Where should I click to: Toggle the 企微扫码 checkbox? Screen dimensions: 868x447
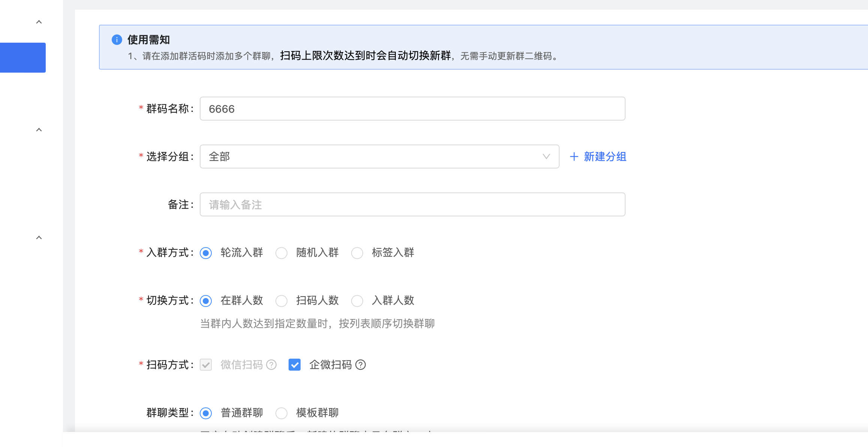tap(295, 365)
